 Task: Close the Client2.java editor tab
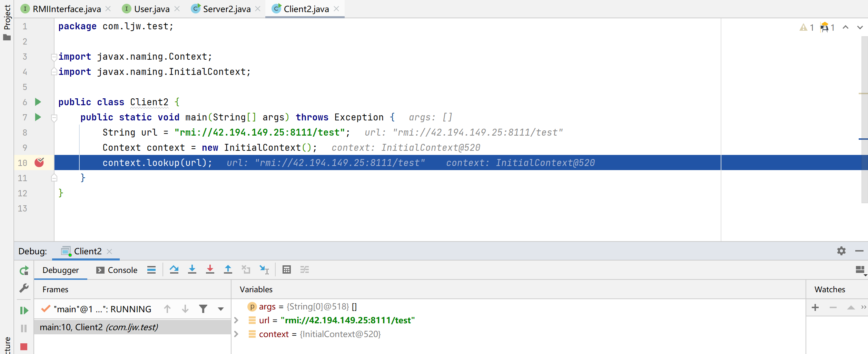(337, 9)
